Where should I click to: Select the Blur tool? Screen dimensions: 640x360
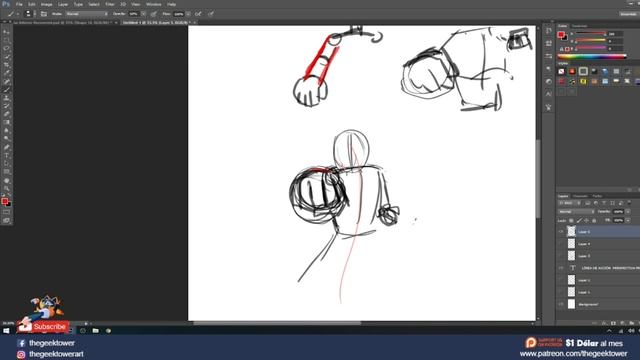click(6, 131)
